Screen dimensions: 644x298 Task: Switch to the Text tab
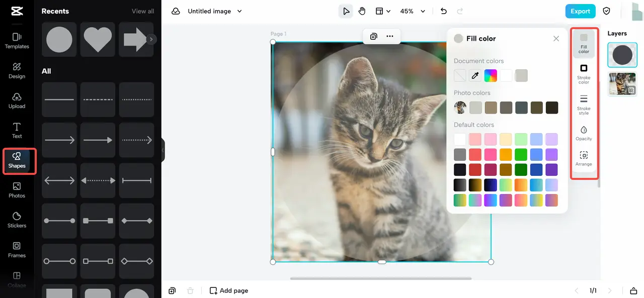(x=17, y=130)
